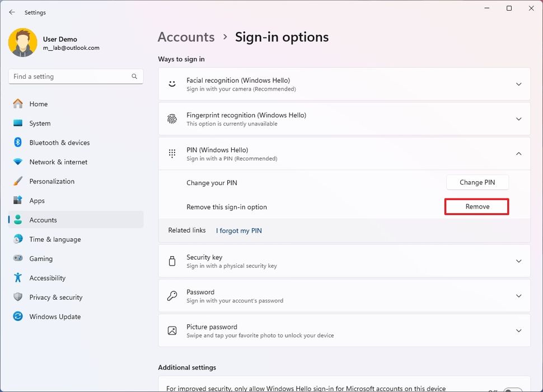This screenshot has width=543, height=392.
Task: Select the Windows Update sidebar icon
Action: point(17,317)
